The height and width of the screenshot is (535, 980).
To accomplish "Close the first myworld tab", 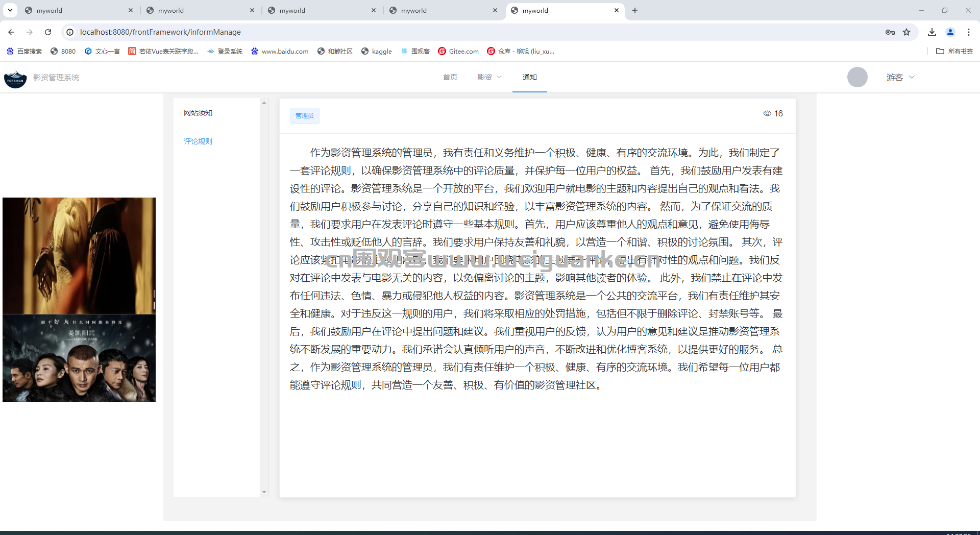I will (x=131, y=10).
